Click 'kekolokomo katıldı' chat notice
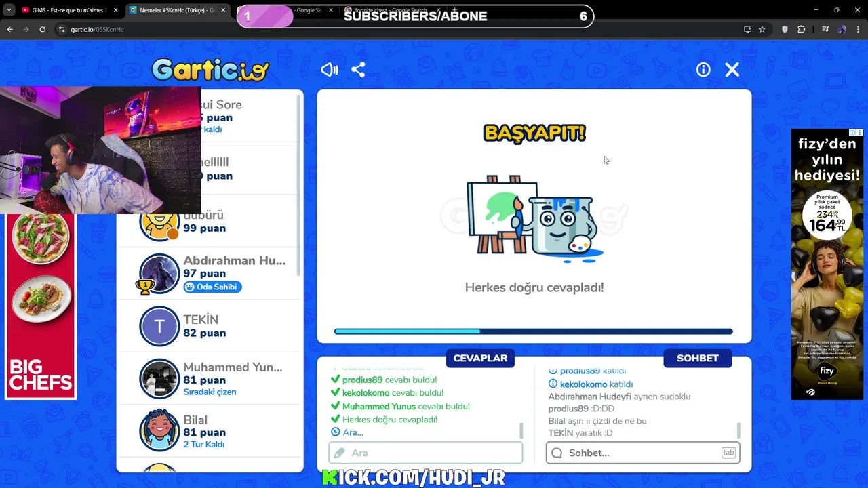868x488 pixels. click(596, 384)
